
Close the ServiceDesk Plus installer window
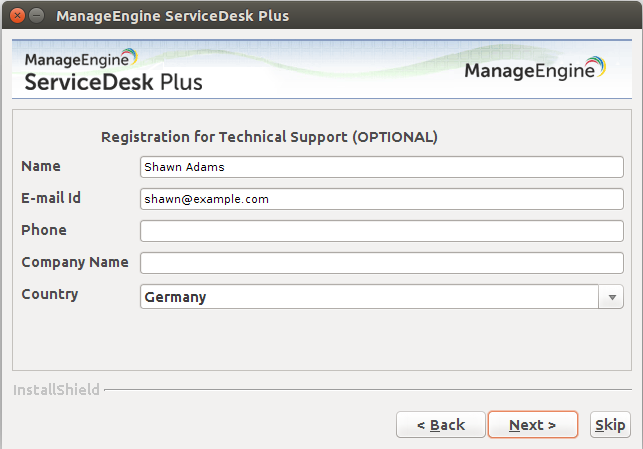click(15, 16)
